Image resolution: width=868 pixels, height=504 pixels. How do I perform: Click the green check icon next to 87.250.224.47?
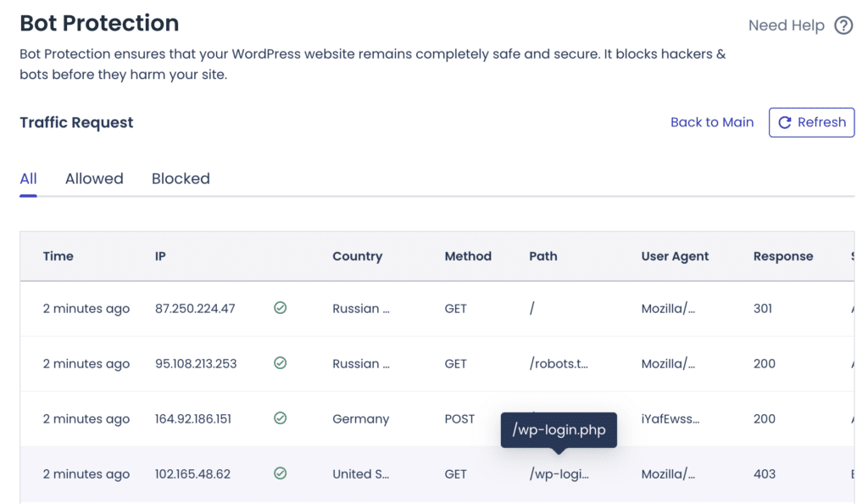click(280, 308)
